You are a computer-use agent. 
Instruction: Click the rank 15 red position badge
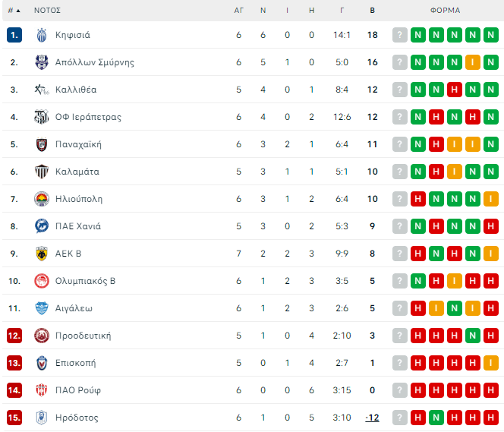14,418
